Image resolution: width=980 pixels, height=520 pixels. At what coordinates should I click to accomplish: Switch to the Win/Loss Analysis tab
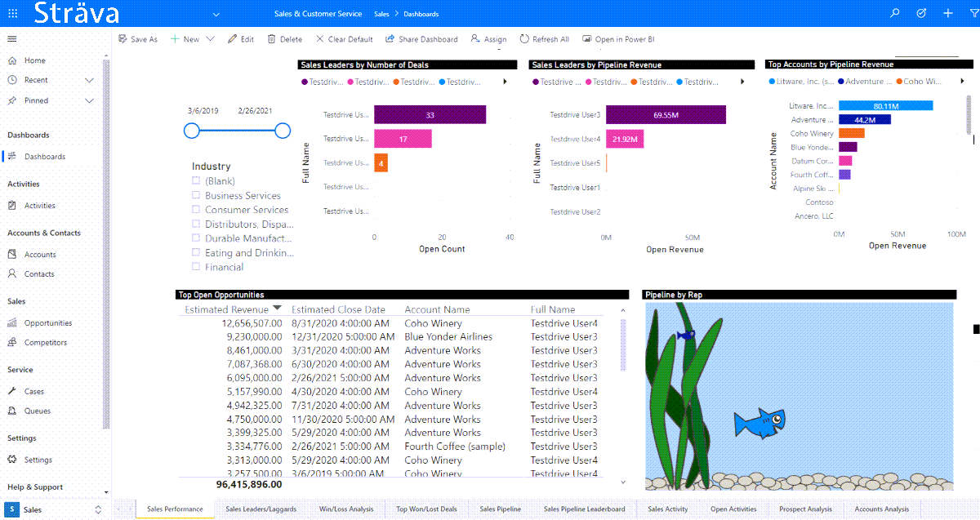[346, 509]
